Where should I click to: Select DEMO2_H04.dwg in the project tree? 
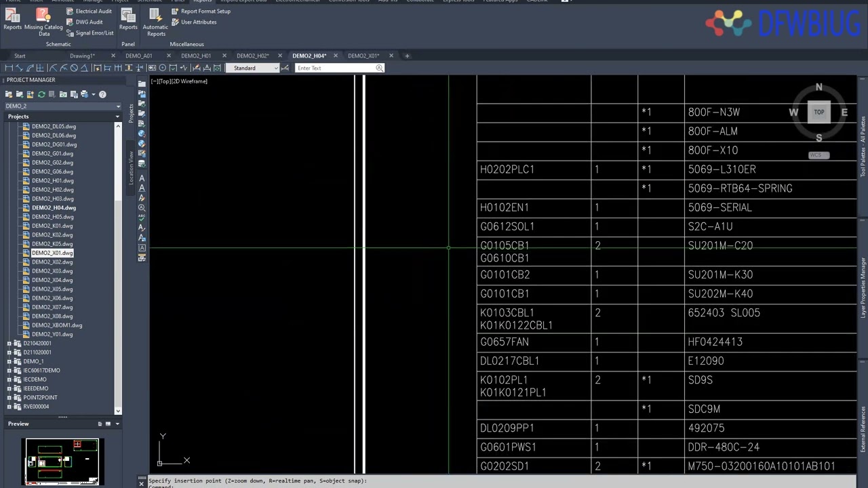pyautogui.click(x=54, y=207)
